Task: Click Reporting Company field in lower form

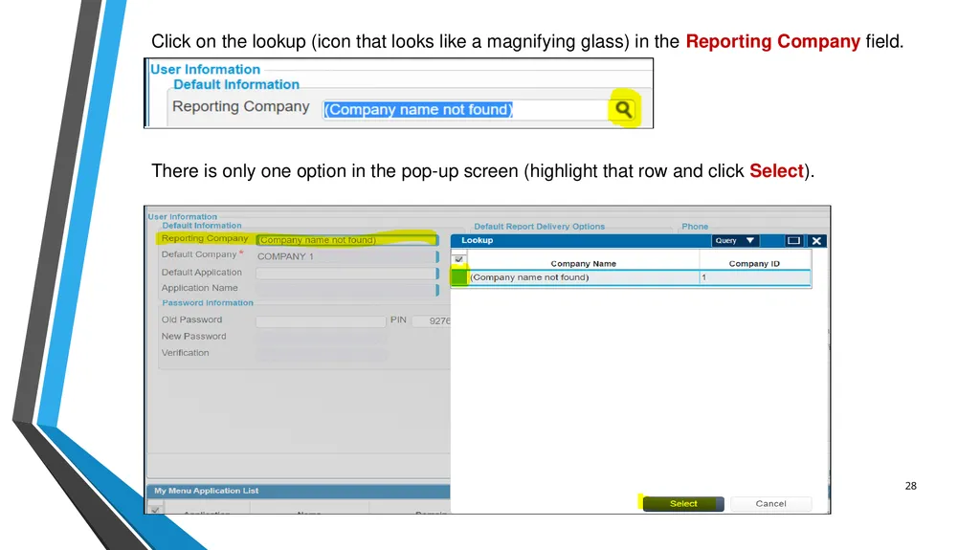Action: pos(346,239)
